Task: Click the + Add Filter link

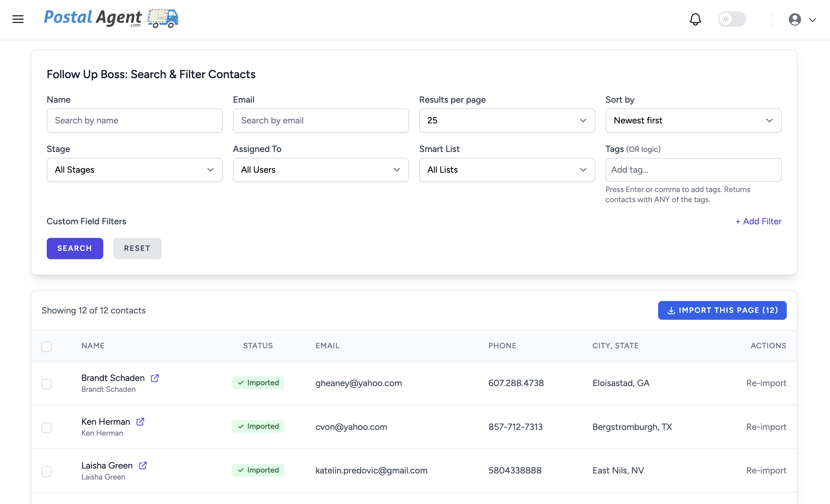Action: pos(758,221)
